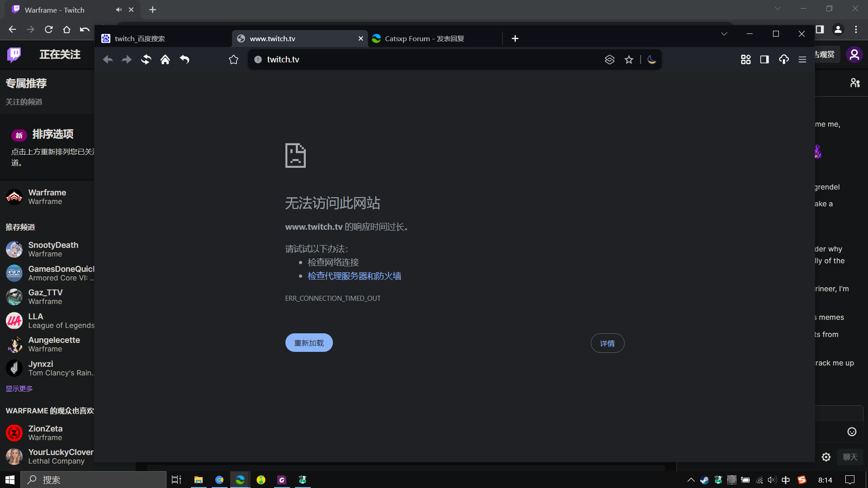
Task: Click the Twitch logo
Action: (x=14, y=55)
